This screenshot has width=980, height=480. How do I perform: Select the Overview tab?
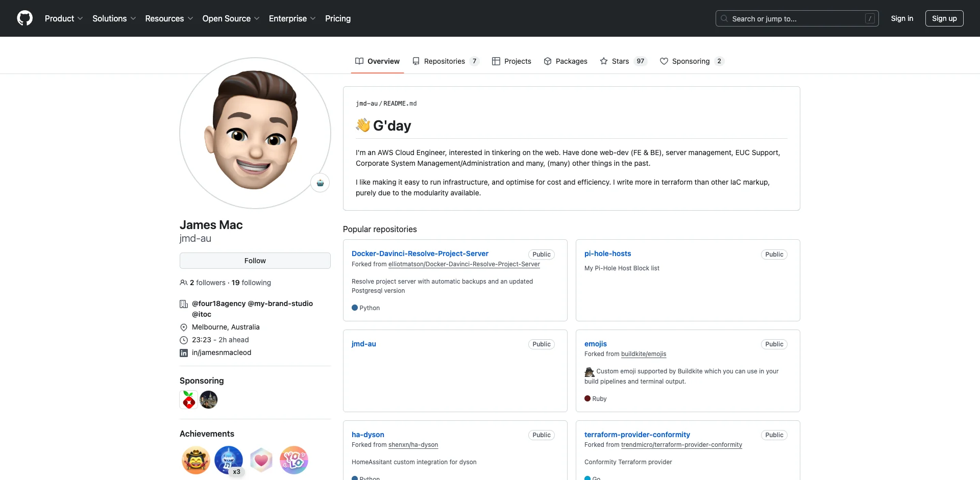click(377, 61)
